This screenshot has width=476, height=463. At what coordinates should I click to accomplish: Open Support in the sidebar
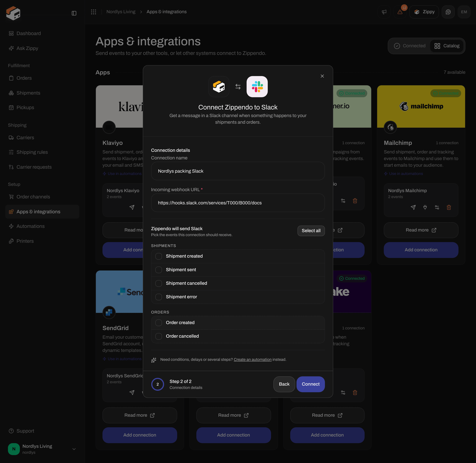point(42,431)
